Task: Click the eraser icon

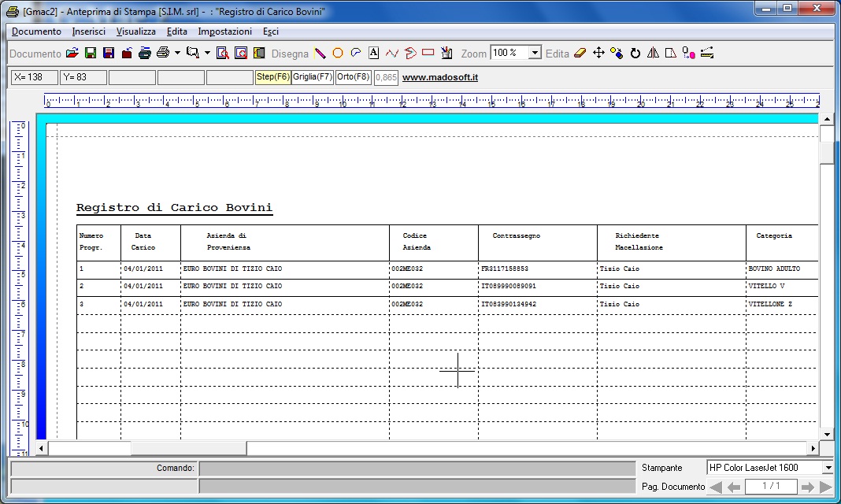Action: tap(580, 53)
